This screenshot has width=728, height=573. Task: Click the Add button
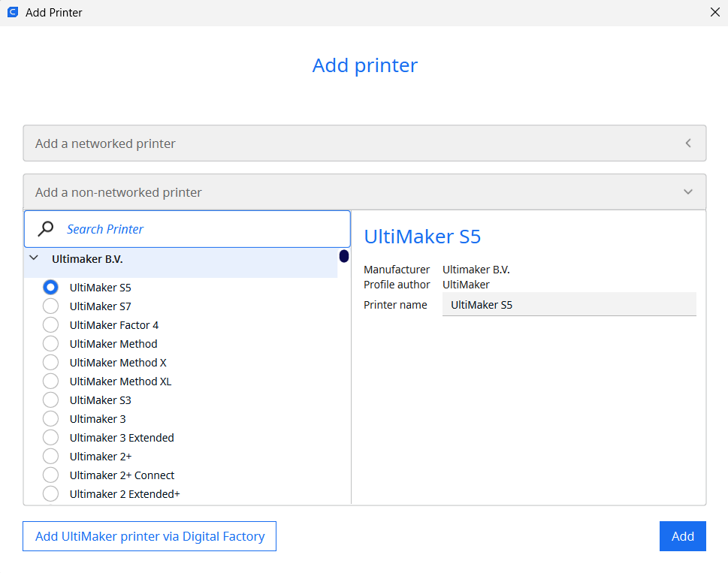(x=682, y=536)
